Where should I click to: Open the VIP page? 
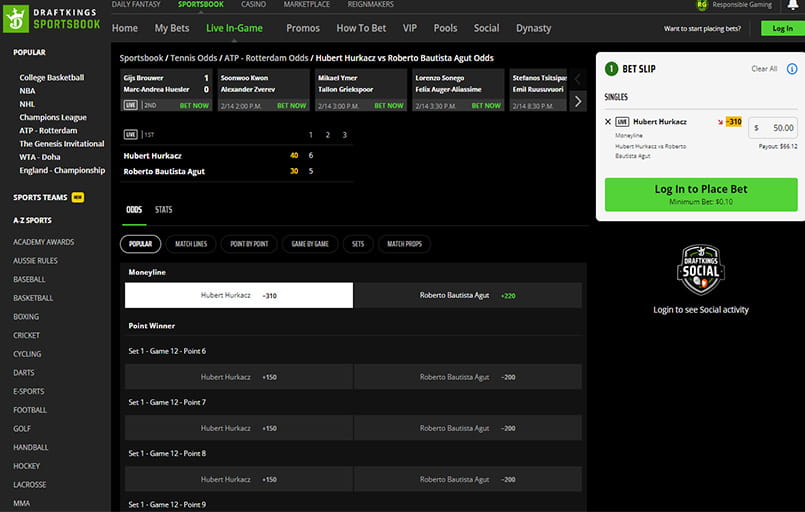tap(410, 28)
